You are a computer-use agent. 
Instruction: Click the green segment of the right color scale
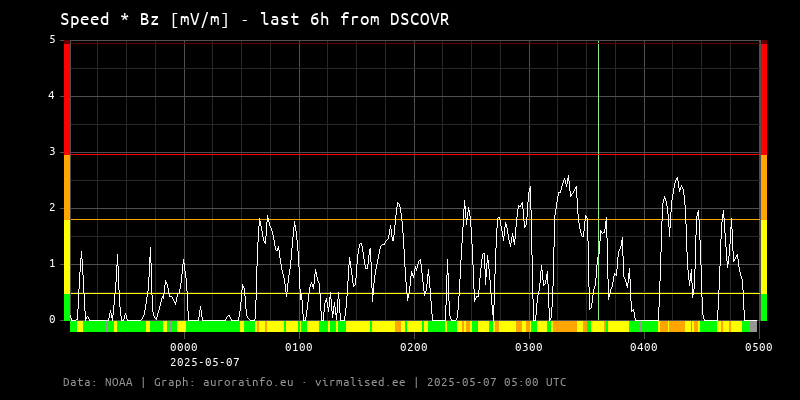[763, 307]
